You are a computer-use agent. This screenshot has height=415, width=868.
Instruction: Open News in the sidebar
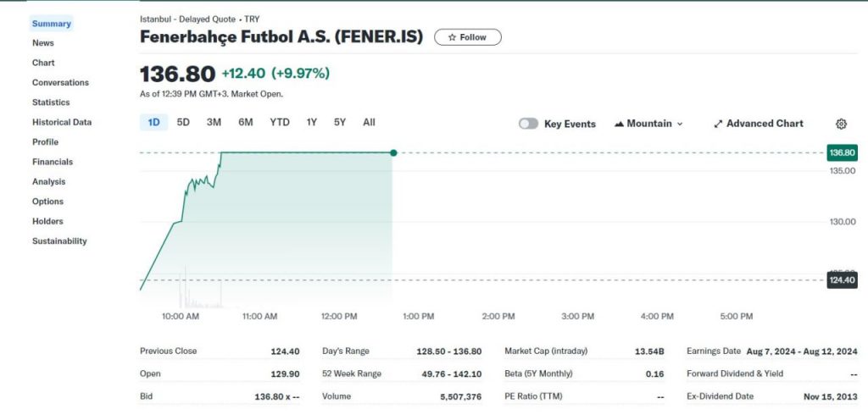point(43,43)
